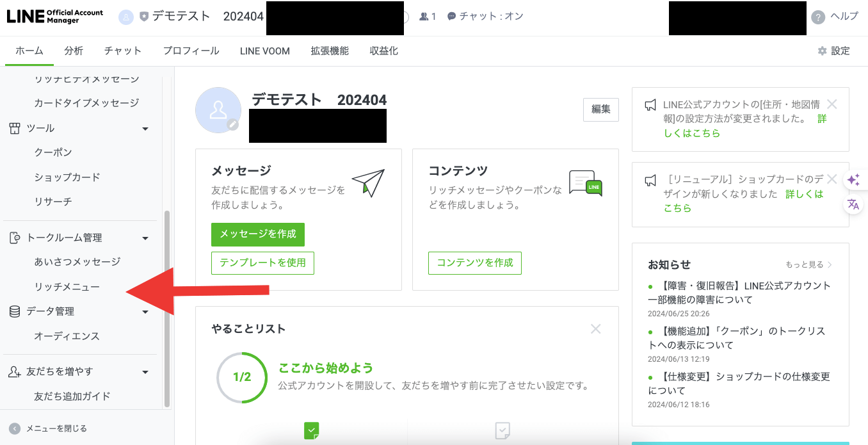Open the 機能追加 クーポン news item
Screen dimensions: 868x445
[x=737, y=338]
